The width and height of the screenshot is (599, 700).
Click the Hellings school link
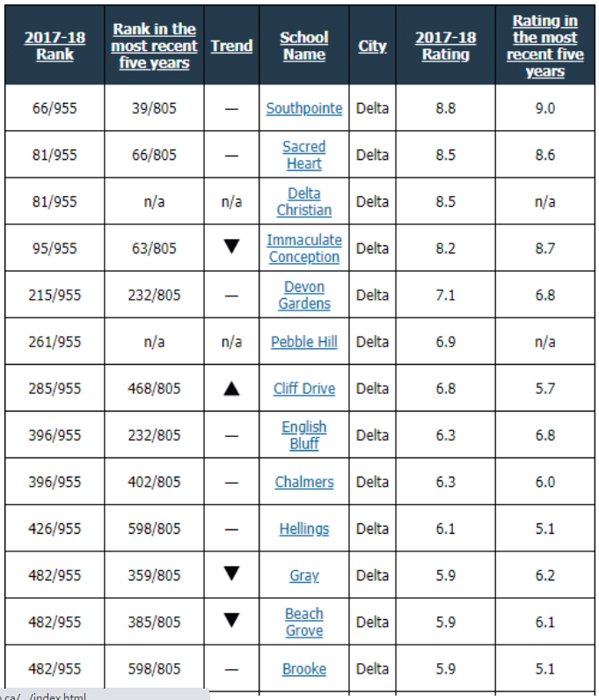click(304, 529)
